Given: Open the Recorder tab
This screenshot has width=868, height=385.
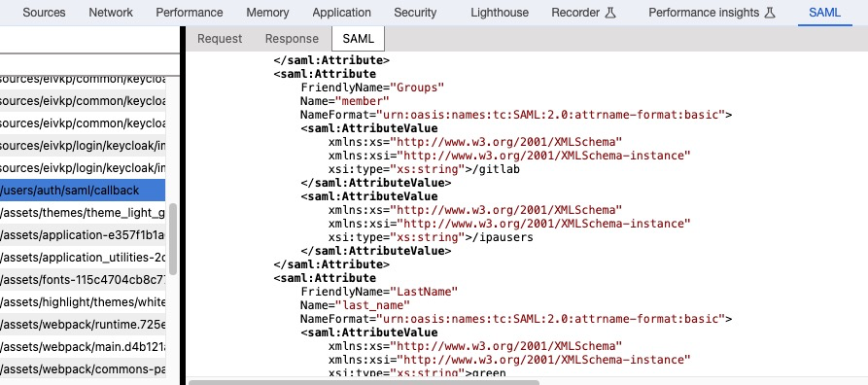Looking at the screenshot, I should pos(583,13).
